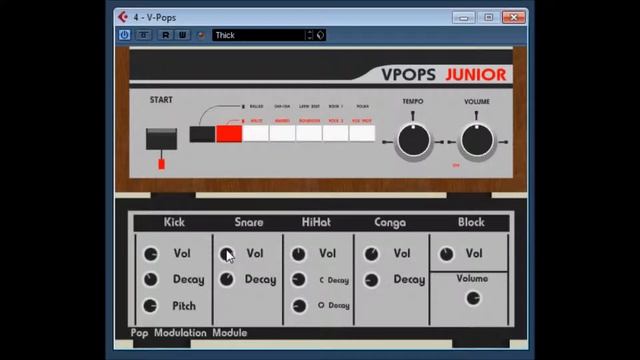Click the small red OFF label under Volume
640x360 pixels.
456,165
